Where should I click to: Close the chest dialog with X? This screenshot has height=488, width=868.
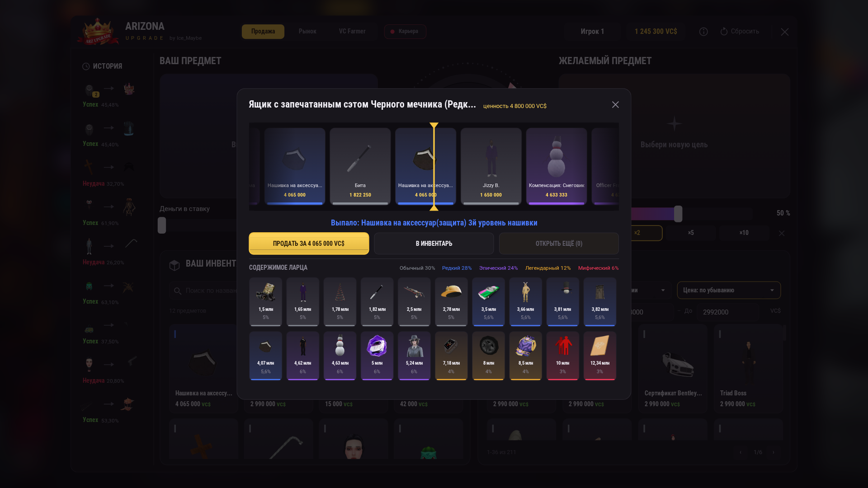coord(615,105)
